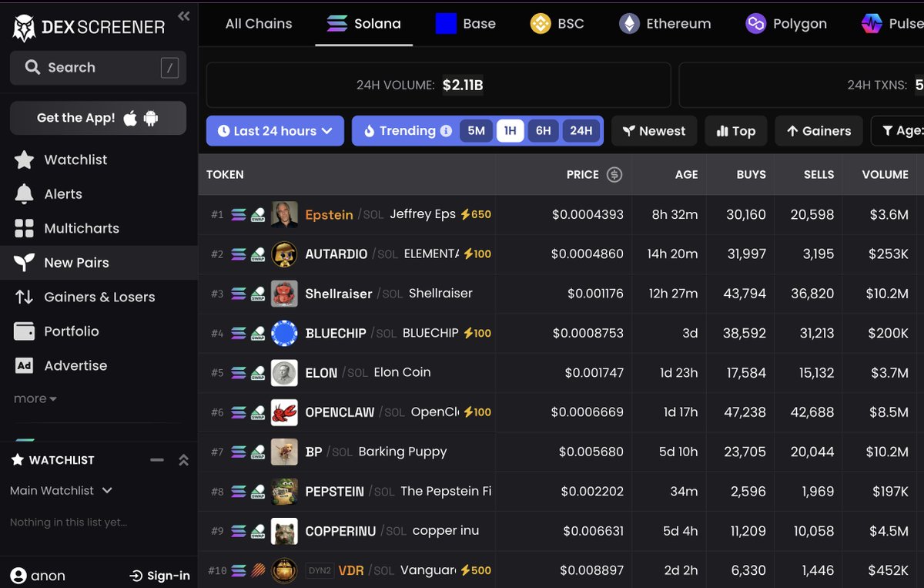Click the search magnifier icon
The width and height of the screenshot is (924, 588).
coord(32,68)
